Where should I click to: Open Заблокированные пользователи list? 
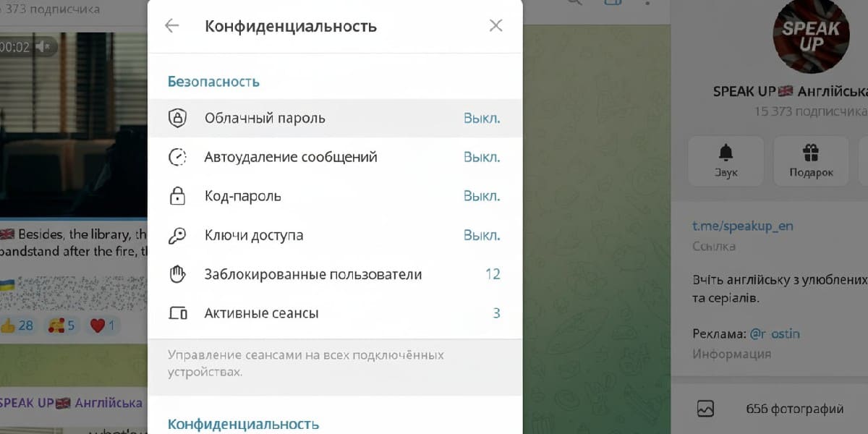point(335,274)
